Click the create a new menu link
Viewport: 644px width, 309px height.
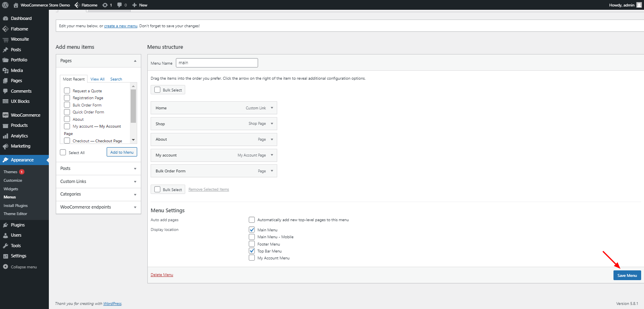click(x=121, y=26)
